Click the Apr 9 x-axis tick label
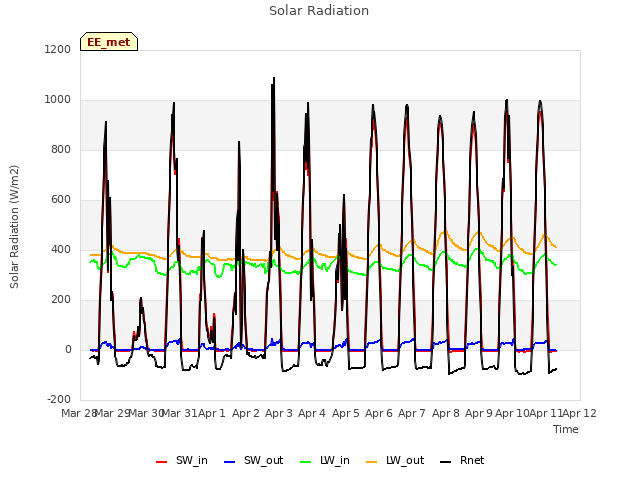Viewport: 640px width, 480px height. (x=479, y=413)
